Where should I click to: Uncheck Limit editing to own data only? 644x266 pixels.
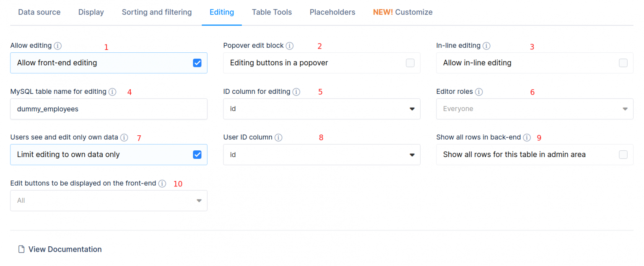197,155
